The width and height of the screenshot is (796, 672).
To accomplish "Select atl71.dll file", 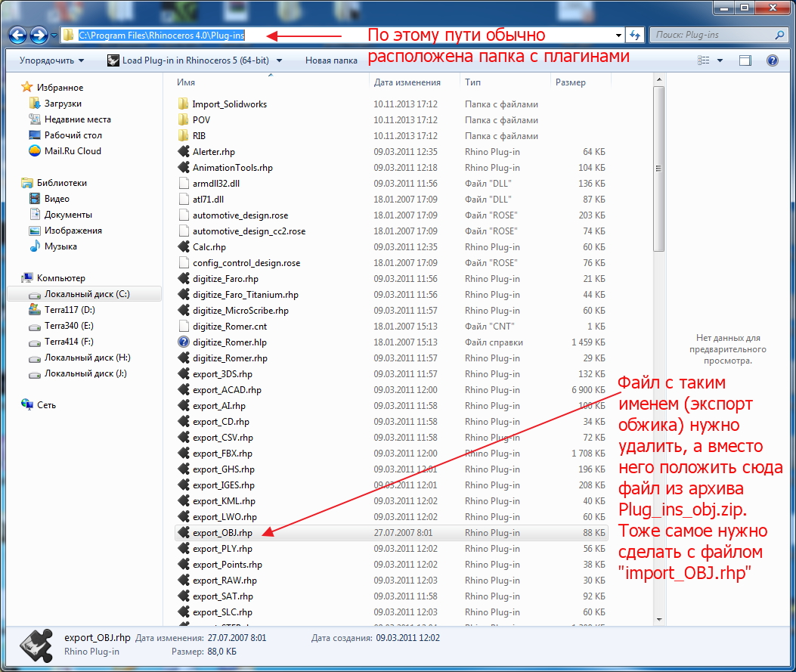I will click(208, 200).
